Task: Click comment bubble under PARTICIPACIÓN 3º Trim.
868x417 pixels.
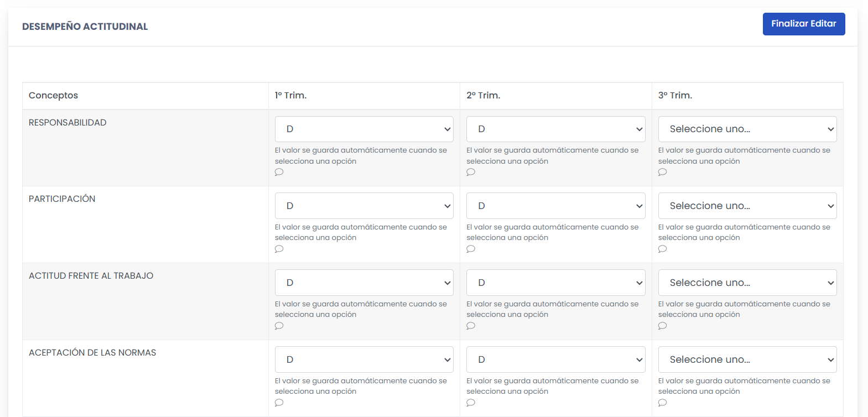Action: [x=662, y=249]
